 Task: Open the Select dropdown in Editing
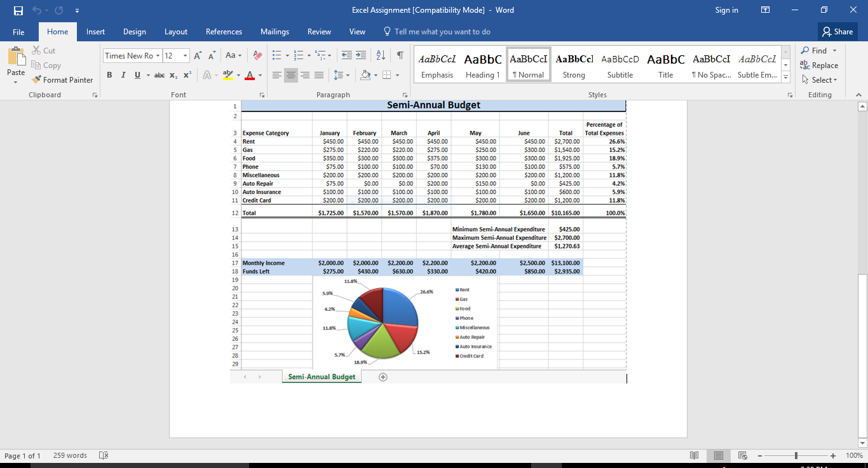pyautogui.click(x=820, y=79)
